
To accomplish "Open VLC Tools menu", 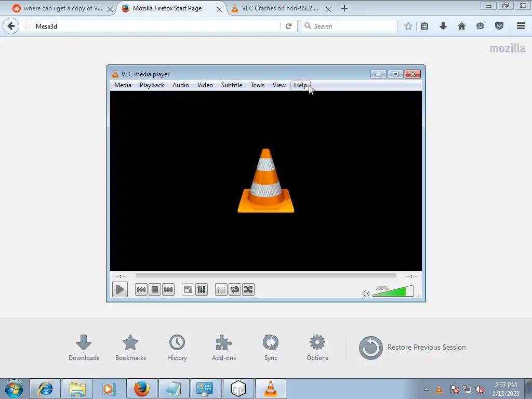I will tap(257, 85).
